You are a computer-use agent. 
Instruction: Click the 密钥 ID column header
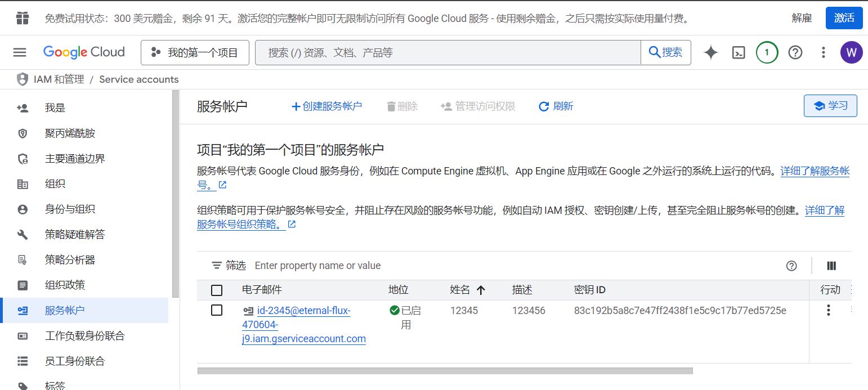(x=590, y=290)
